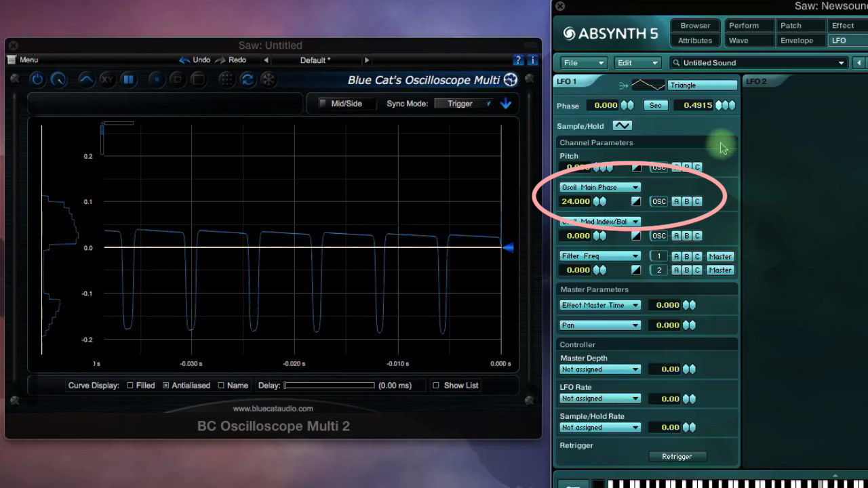This screenshot has width=868, height=488.
Task: Expand the Effect Master Time dropdown
Action: point(599,305)
